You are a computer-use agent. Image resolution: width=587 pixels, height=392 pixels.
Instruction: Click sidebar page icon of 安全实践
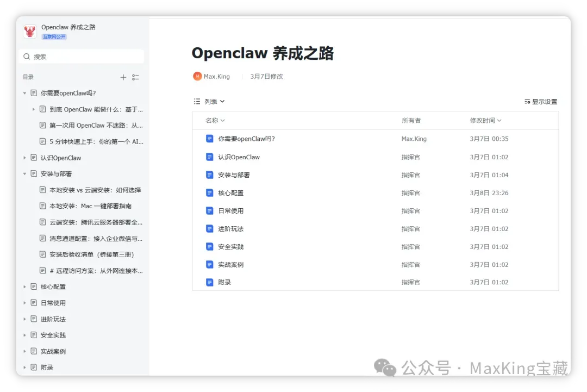coord(34,335)
